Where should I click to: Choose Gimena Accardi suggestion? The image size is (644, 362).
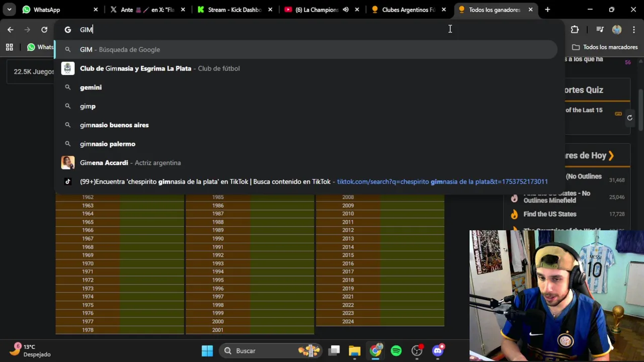tap(306, 163)
